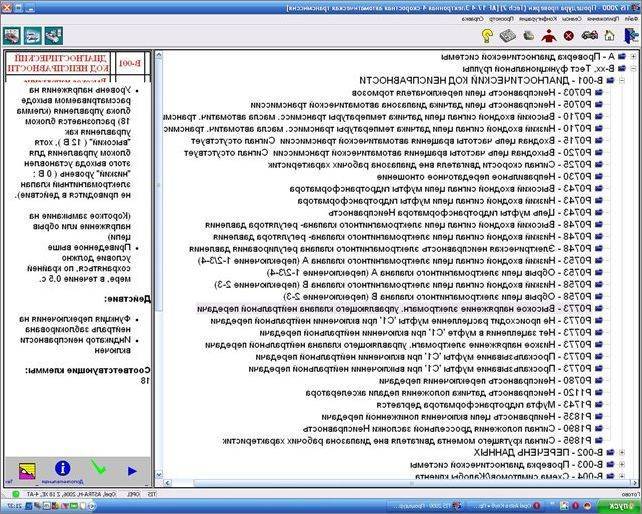
Task: Click the yellow and magenta picture icon
Action: [x=27, y=471]
